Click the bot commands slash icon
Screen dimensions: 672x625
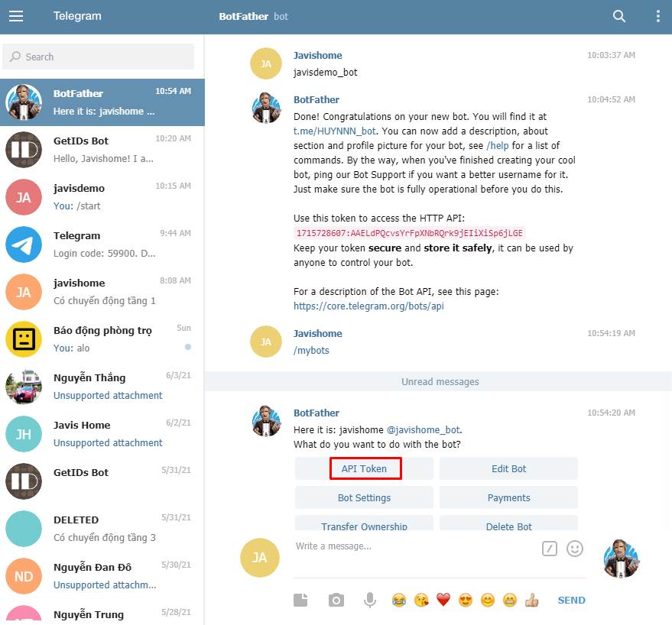click(x=550, y=549)
